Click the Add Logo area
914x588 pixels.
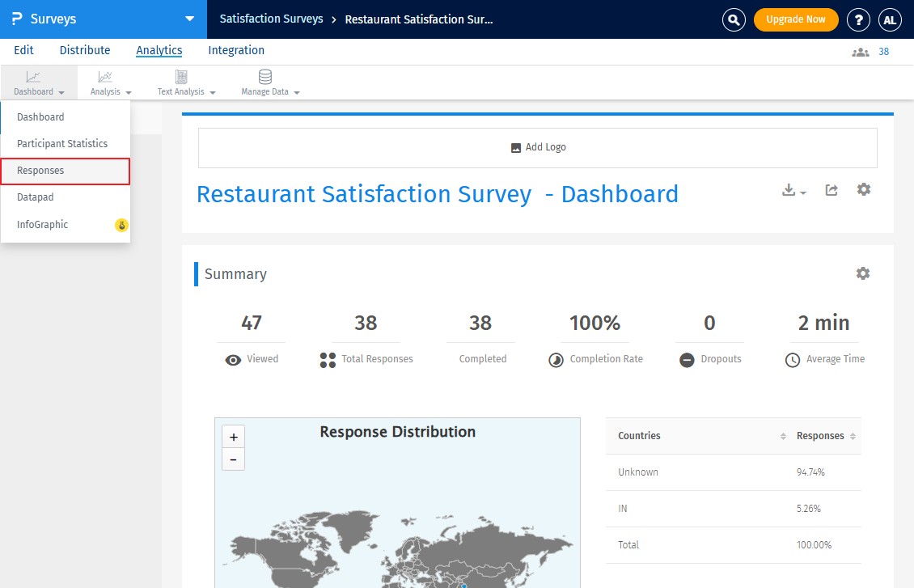click(538, 147)
